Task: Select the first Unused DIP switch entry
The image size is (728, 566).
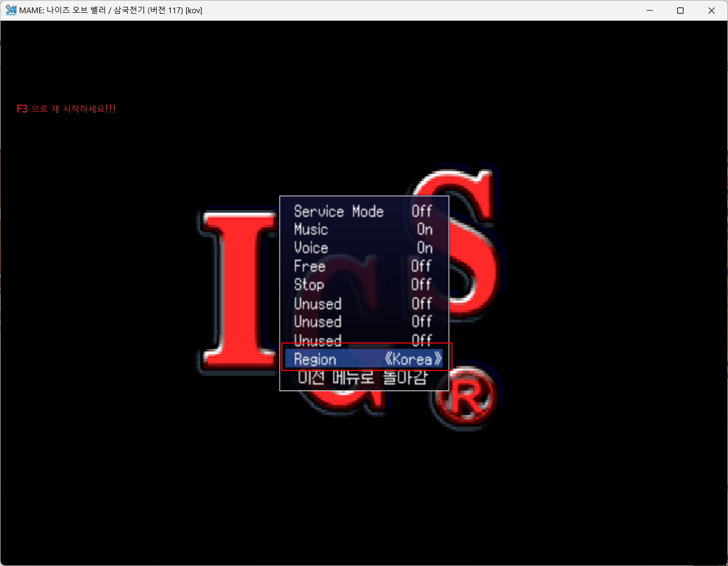Action: pos(318,304)
